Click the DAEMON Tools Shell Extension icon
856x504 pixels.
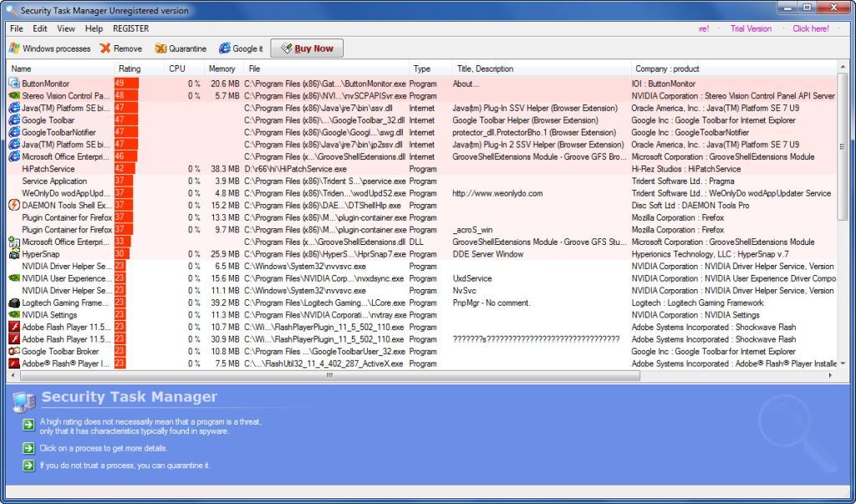[14, 206]
